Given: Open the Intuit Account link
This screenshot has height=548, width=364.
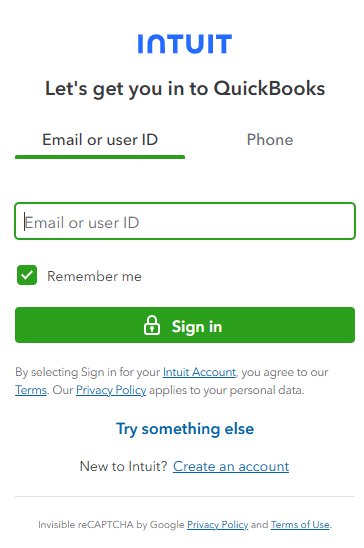Looking at the screenshot, I should click(199, 372).
